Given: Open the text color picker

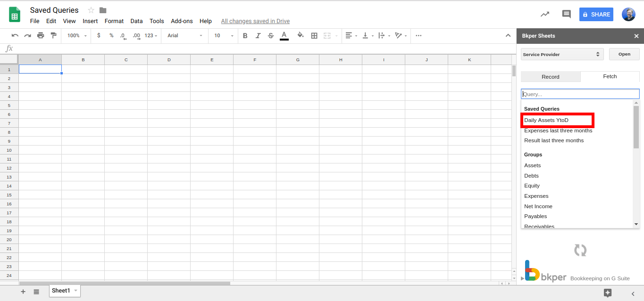Looking at the screenshot, I should click(284, 35).
